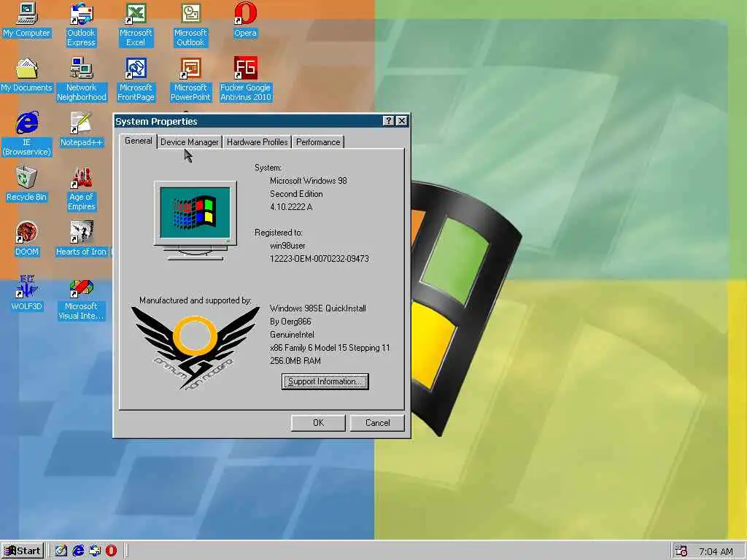
Task: Click the Support Information button
Action: coord(325,381)
